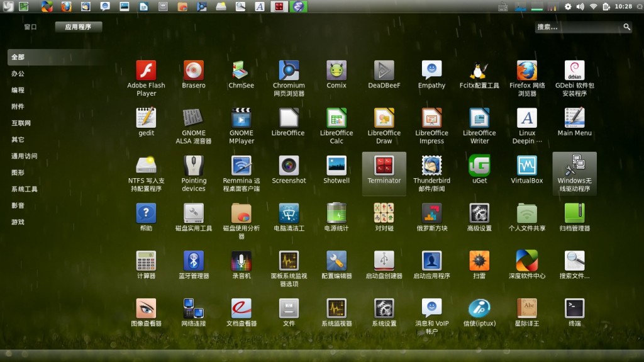This screenshot has width=644, height=362.
Task: Launch Shotwell photo manager
Action: [x=336, y=170]
